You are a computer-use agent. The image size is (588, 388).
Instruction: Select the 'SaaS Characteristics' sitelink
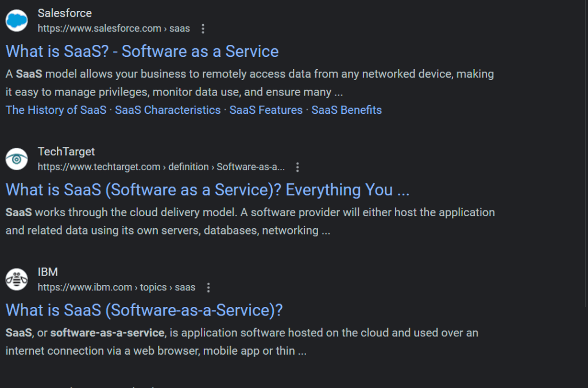(x=168, y=110)
